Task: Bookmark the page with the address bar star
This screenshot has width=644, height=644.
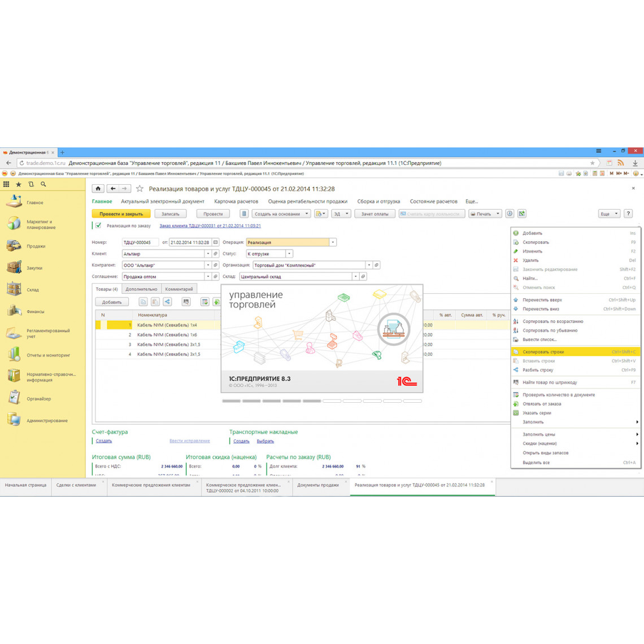Action: (x=592, y=163)
